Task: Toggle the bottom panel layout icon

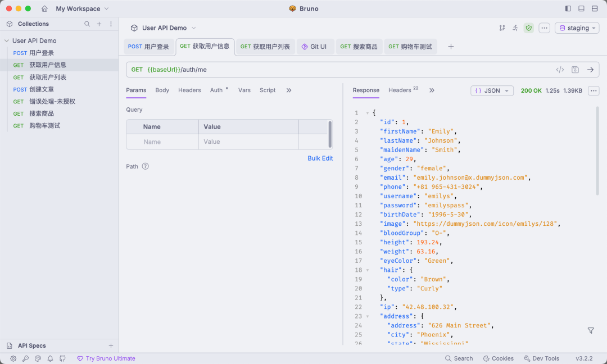Action: (x=581, y=8)
